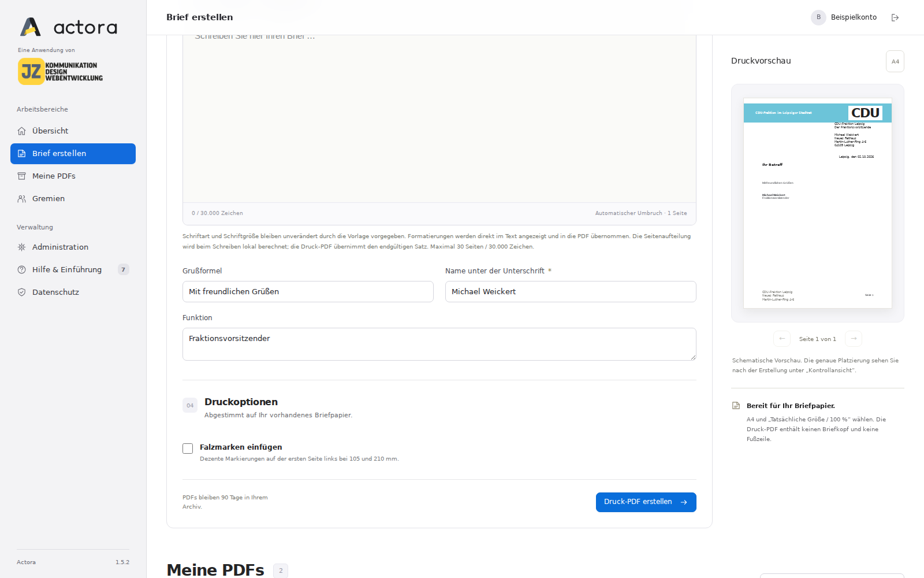
Task: Click the Druckvorschau heading
Action: click(761, 61)
